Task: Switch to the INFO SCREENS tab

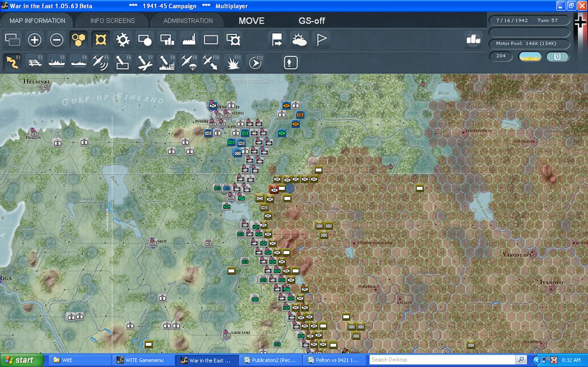Action: 113,21
